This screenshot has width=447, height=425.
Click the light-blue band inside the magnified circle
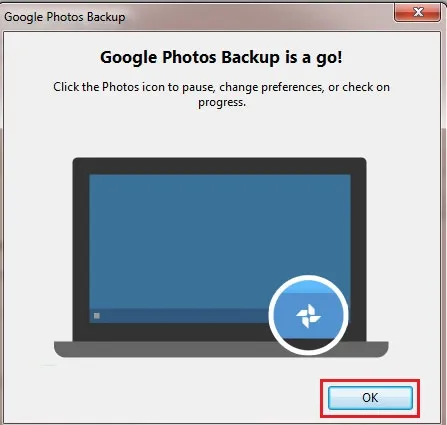tap(308, 287)
